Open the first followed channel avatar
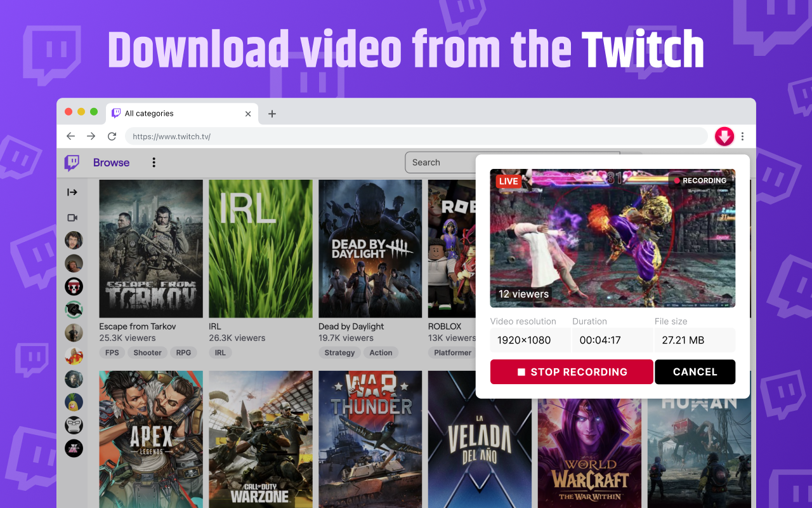Screen dimensions: 812x508 (74, 240)
